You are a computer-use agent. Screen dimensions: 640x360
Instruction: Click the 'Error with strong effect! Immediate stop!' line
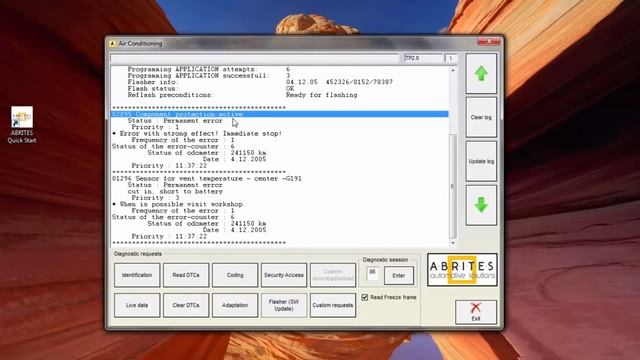(197, 133)
